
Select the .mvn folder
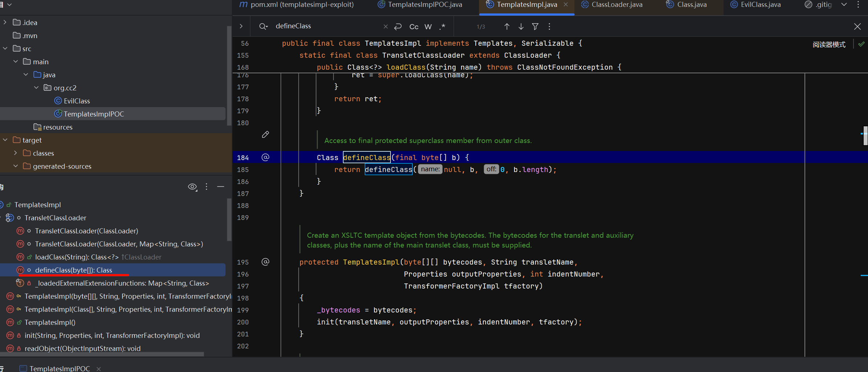tap(25, 36)
